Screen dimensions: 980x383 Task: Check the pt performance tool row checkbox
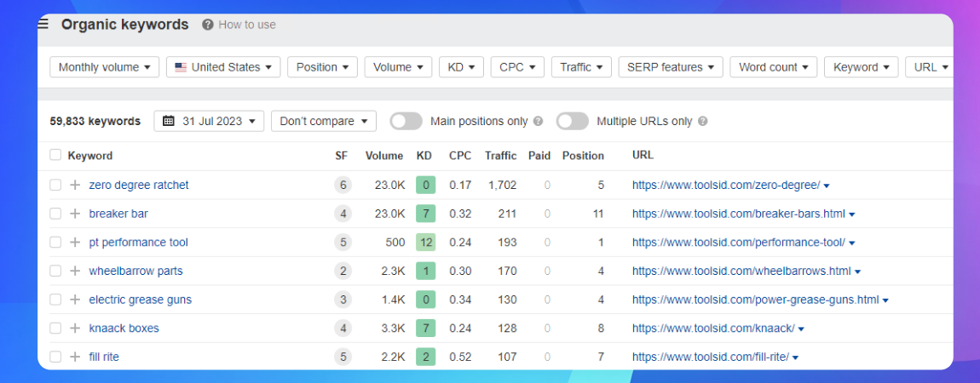pos(55,243)
